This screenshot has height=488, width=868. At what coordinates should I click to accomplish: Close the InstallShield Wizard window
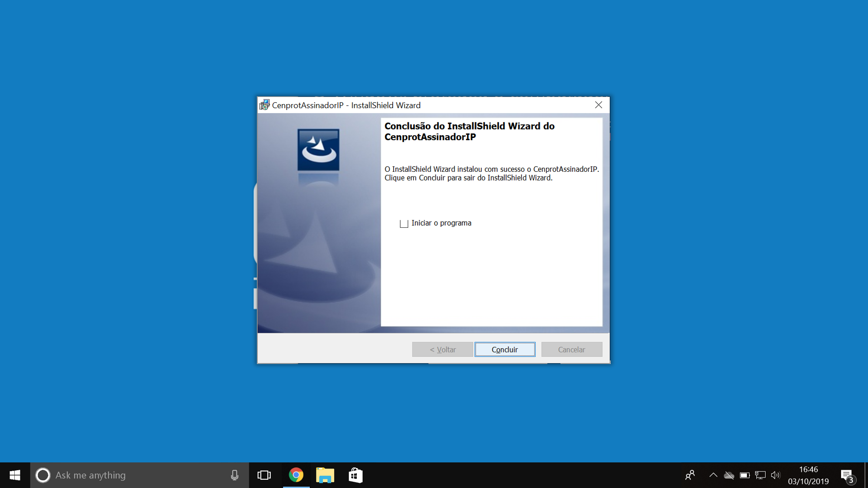(598, 105)
